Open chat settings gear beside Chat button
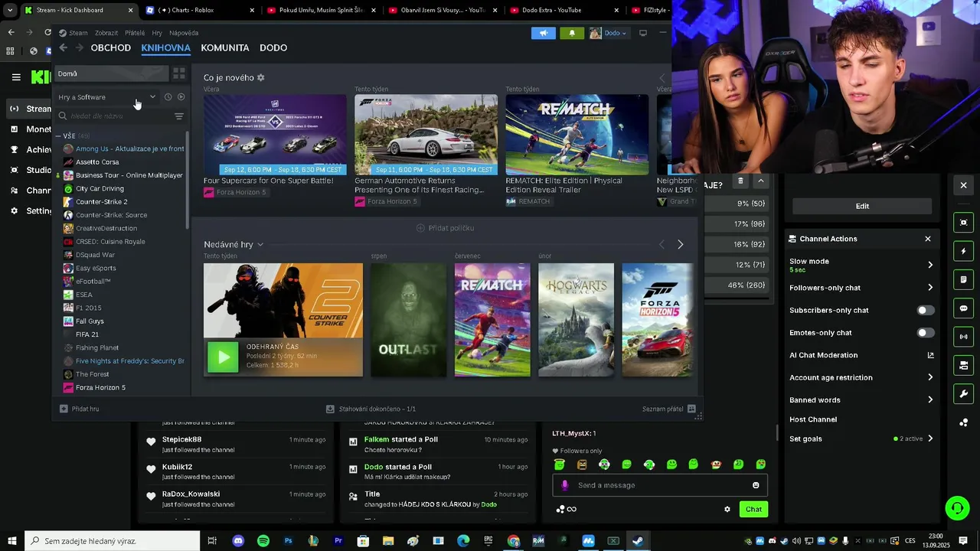 click(x=727, y=509)
